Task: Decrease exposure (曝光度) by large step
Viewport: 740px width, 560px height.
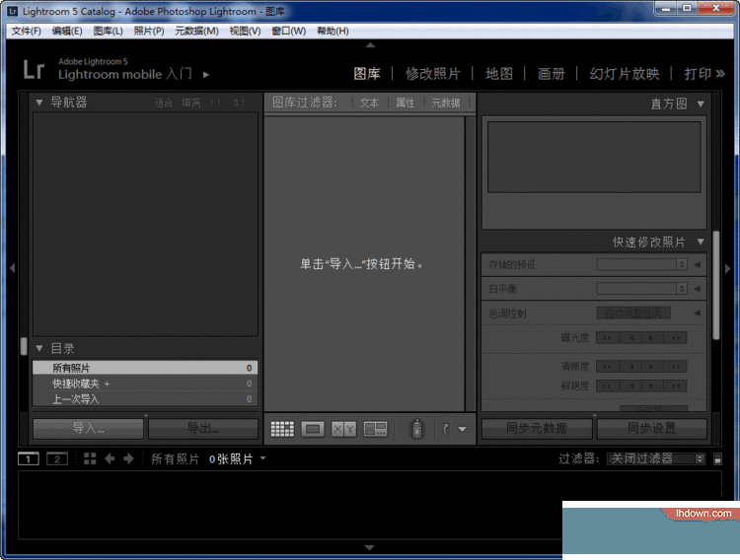Action: click(x=607, y=338)
